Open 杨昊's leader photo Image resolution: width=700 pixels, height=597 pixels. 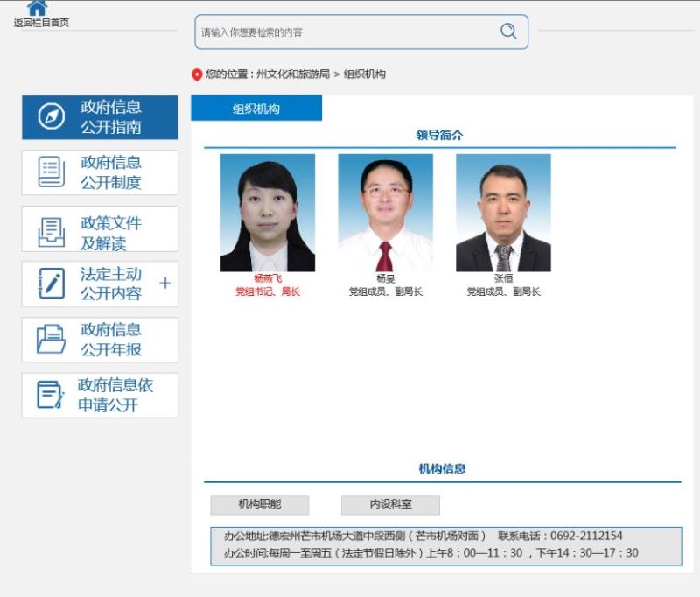385,213
